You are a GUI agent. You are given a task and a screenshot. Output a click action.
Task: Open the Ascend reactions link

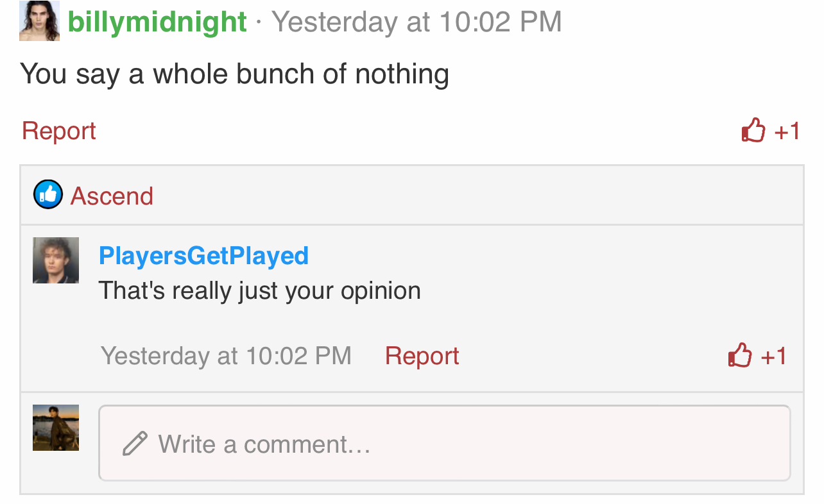coord(112,196)
